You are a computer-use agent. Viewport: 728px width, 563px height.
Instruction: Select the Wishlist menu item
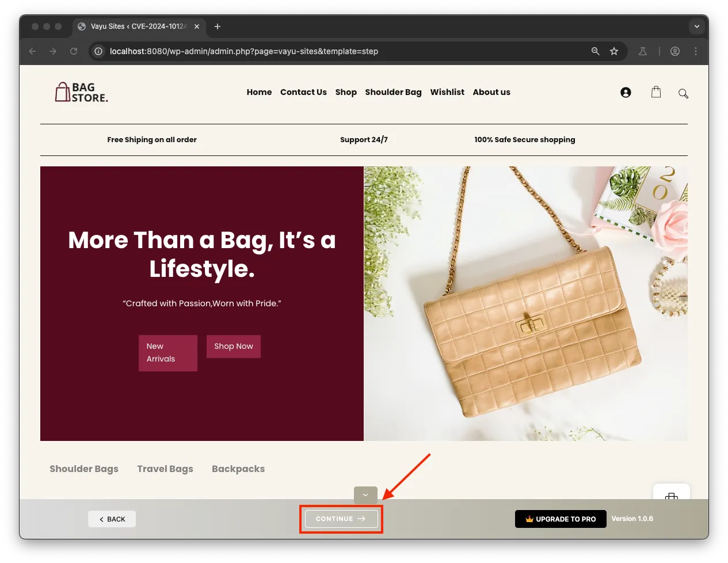pos(447,92)
